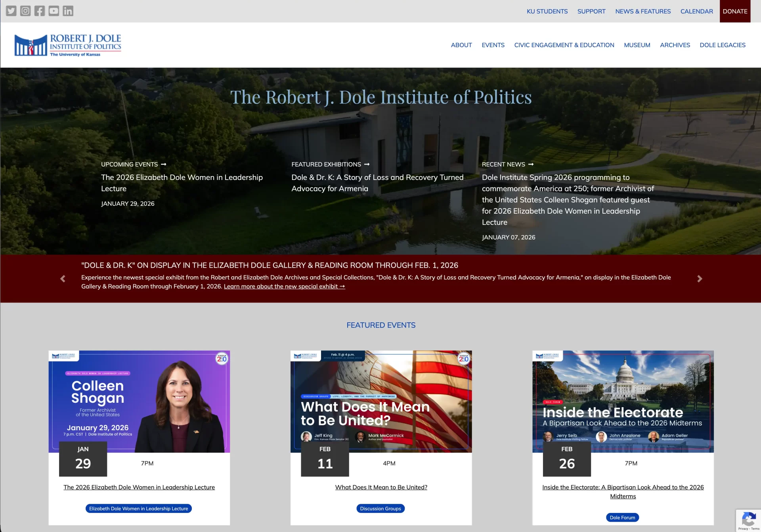
Task: Open the LinkedIn social icon
Action: [x=68, y=11]
